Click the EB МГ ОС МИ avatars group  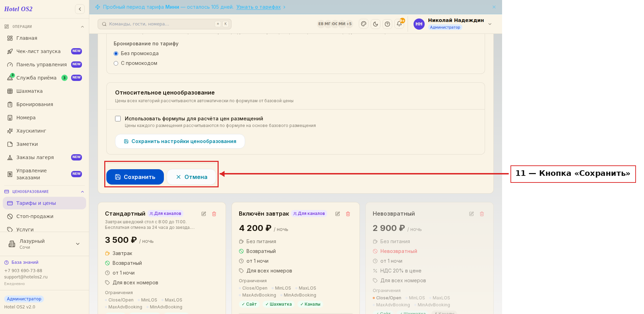(x=335, y=24)
